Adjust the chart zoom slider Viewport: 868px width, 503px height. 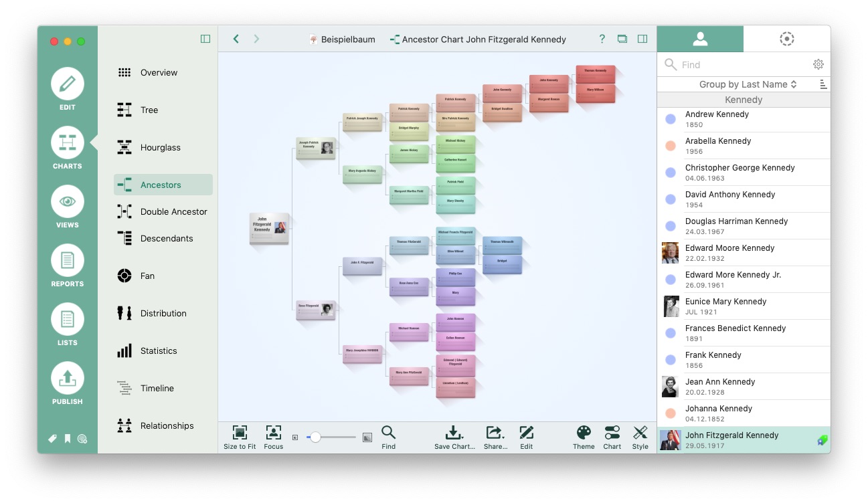pyautogui.click(x=315, y=437)
